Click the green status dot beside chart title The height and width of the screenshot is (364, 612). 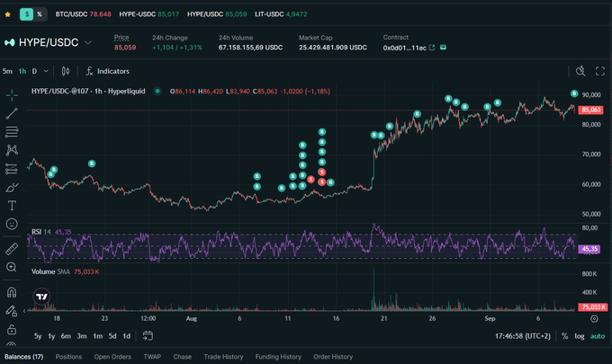pyautogui.click(x=157, y=91)
